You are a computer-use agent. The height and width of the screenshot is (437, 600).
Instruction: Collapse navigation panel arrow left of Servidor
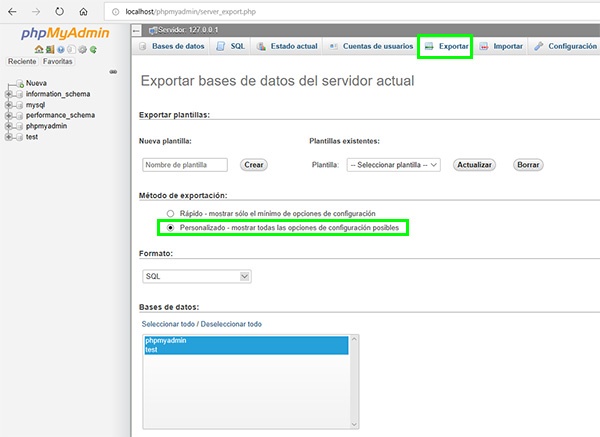136,30
